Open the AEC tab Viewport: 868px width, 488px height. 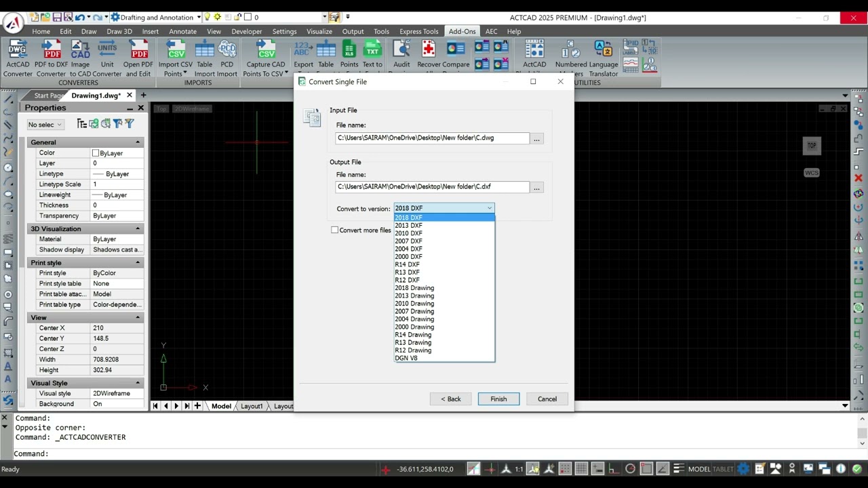(491, 31)
